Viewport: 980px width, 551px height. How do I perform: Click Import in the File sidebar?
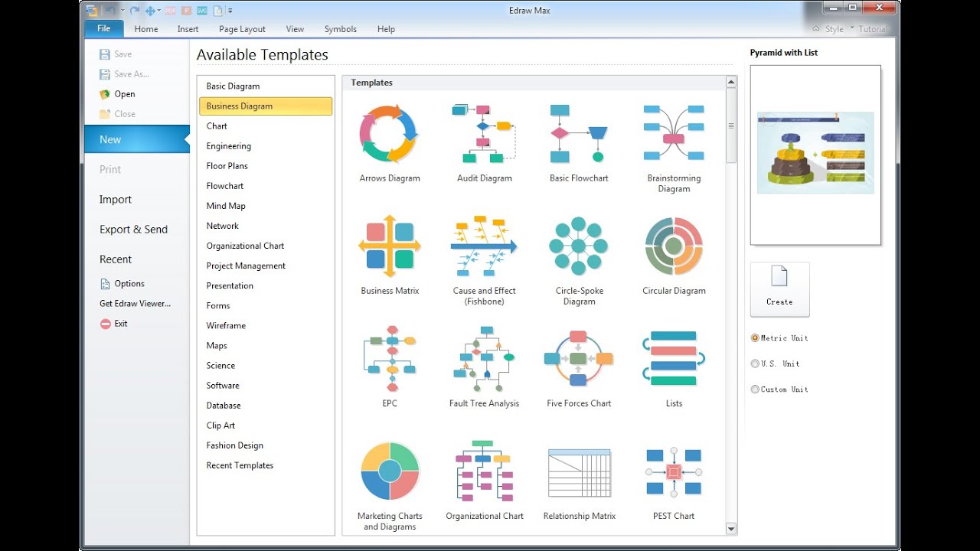pos(116,199)
